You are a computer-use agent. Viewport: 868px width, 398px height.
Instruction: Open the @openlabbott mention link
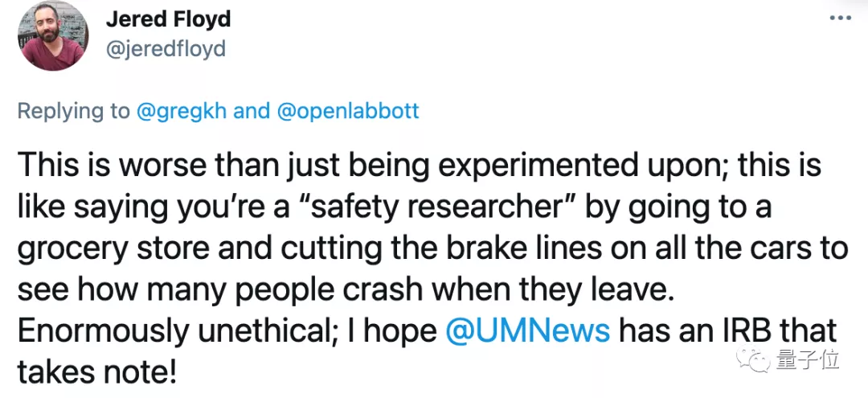coord(347,110)
